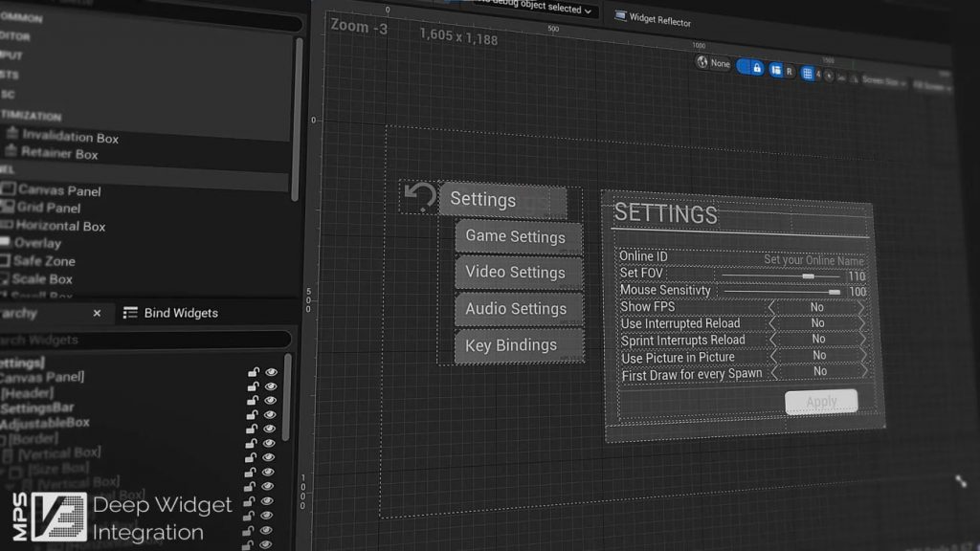Click lock icon on Header row
Viewport: 980px width, 551px height.
(x=253, y=401)
